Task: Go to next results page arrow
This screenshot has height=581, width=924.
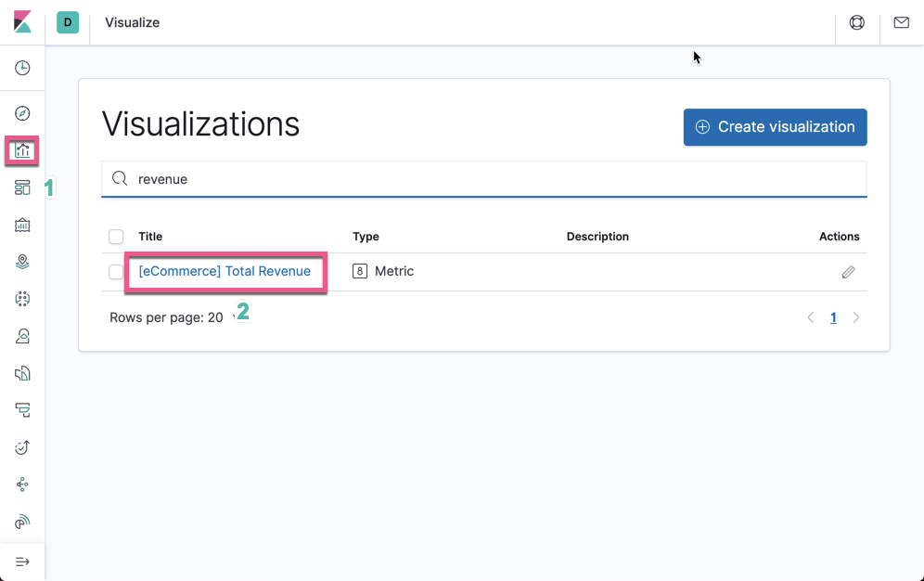Action: pos(856,317)
